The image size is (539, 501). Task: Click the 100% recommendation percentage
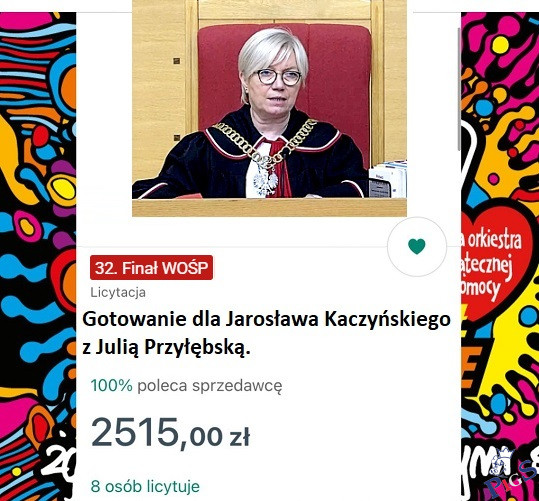(111, 385)
